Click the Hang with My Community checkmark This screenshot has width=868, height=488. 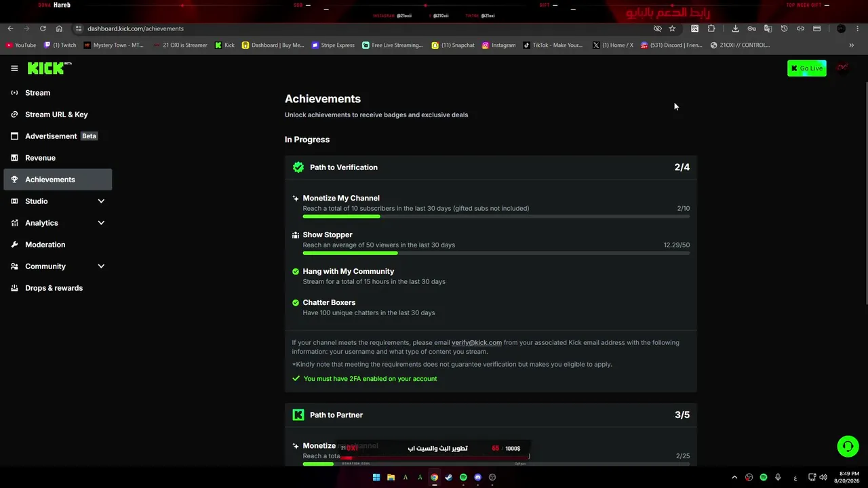[x=296, y=272]
